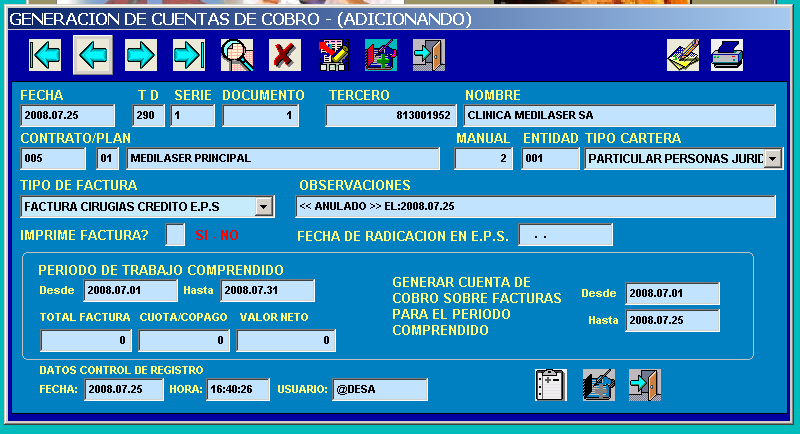Click the MANUAL field

[484, 158]
